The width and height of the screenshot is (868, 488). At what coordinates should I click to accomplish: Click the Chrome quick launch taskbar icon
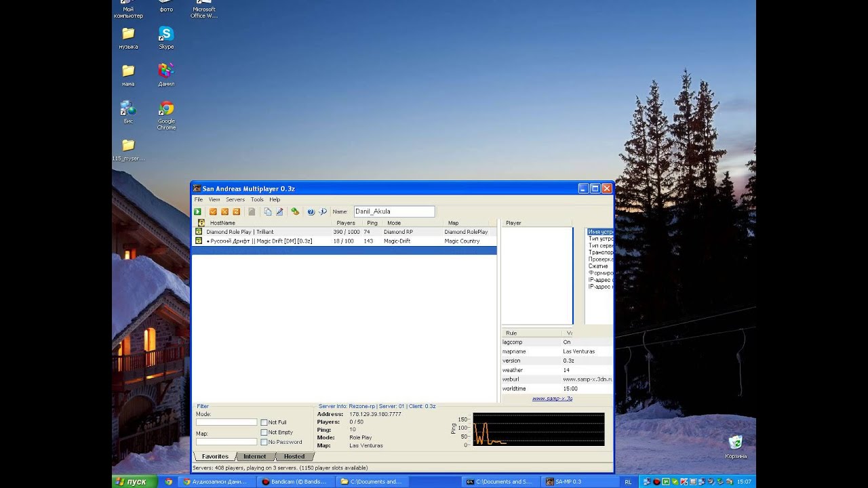click(169, 482)
